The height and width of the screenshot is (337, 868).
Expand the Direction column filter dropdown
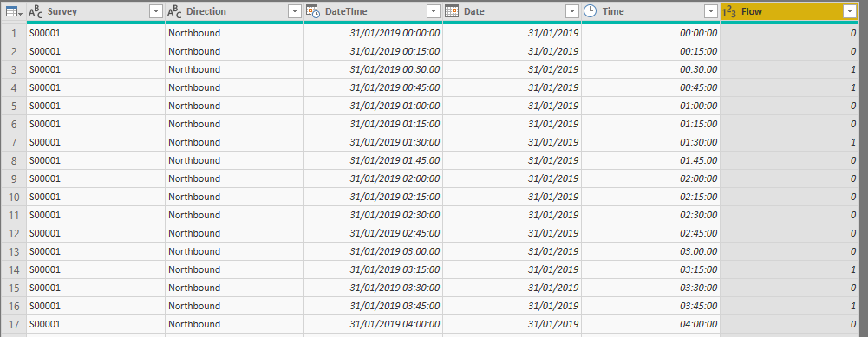pos(295,11)
